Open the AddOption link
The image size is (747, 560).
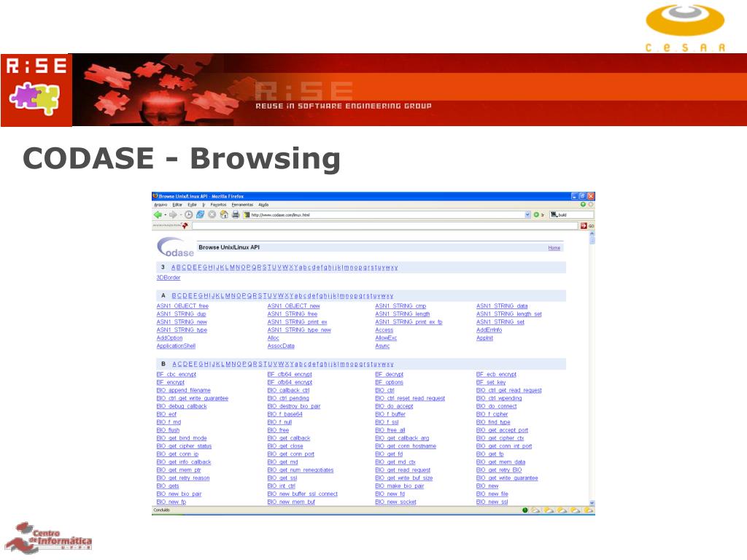(169, 338)
